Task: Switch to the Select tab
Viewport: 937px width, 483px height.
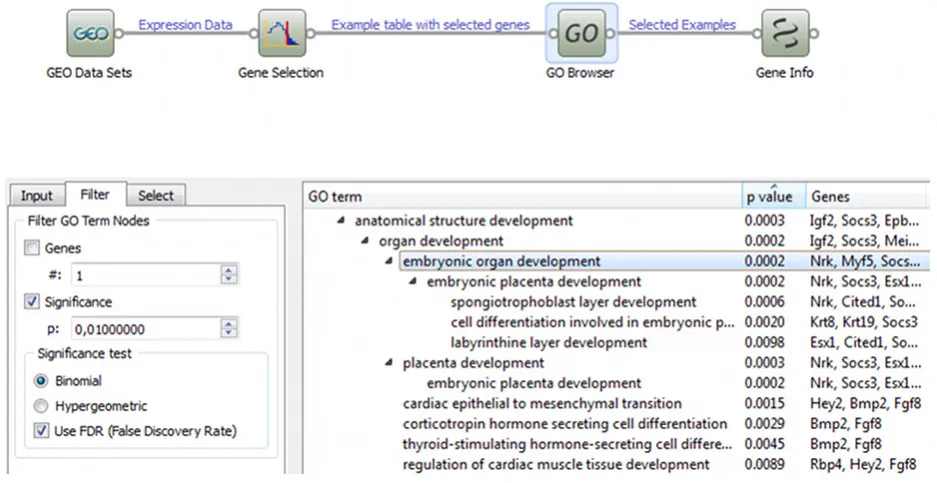Action: 156,195
